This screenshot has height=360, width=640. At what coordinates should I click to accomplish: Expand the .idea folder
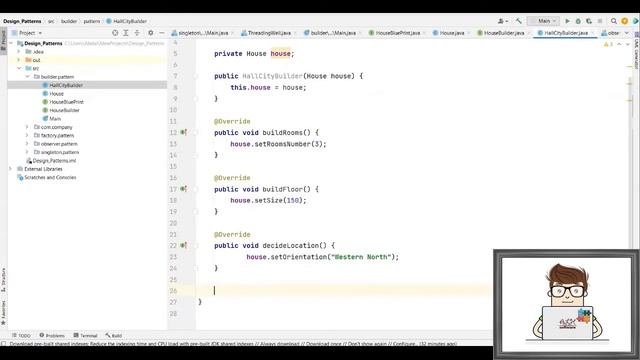point(19,52)
